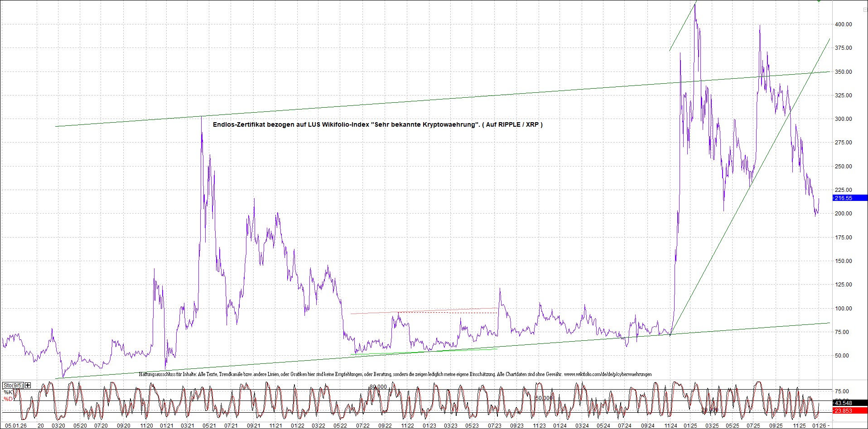Click the Sto(9/5) indicator label

(13, 386)
